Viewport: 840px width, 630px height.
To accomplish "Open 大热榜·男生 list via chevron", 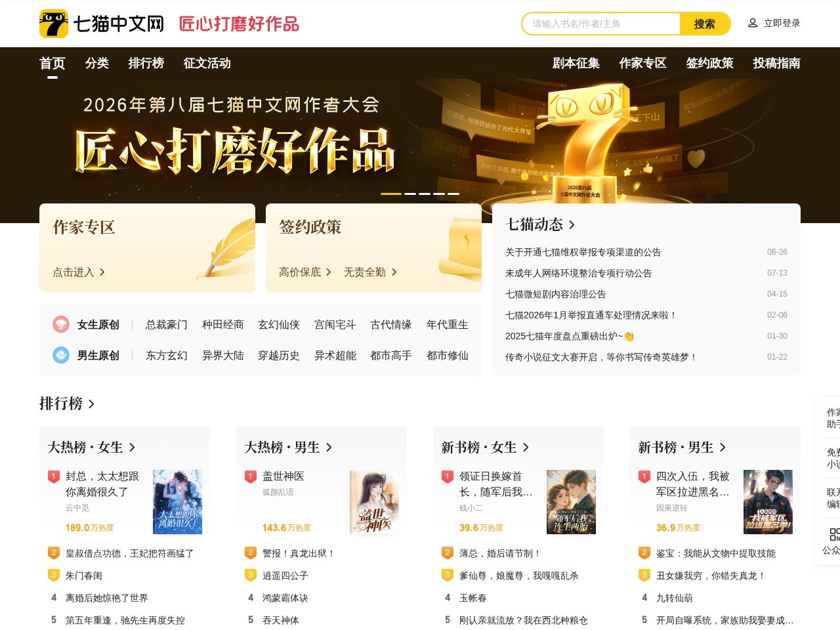I will point(329,447).
